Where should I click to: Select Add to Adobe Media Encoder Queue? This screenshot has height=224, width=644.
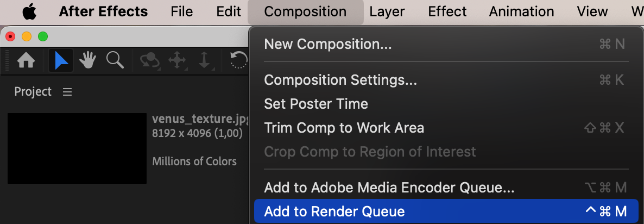(389, 188)
